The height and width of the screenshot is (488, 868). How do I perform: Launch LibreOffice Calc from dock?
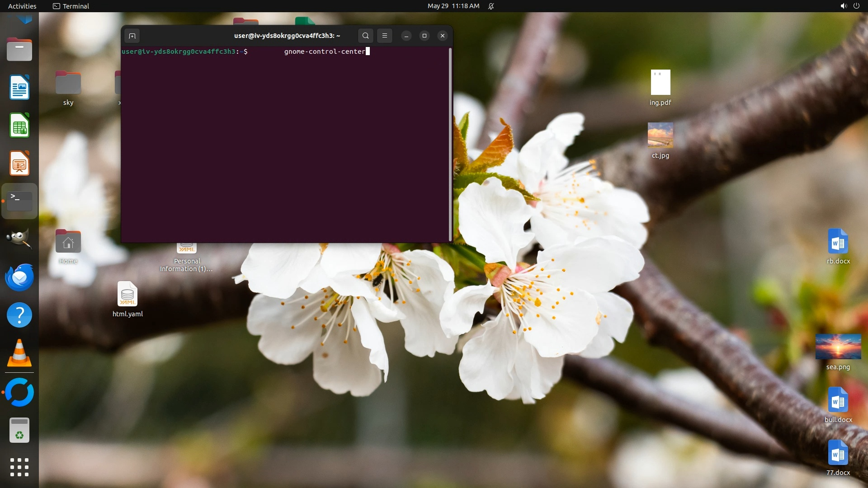click(19, 125)
